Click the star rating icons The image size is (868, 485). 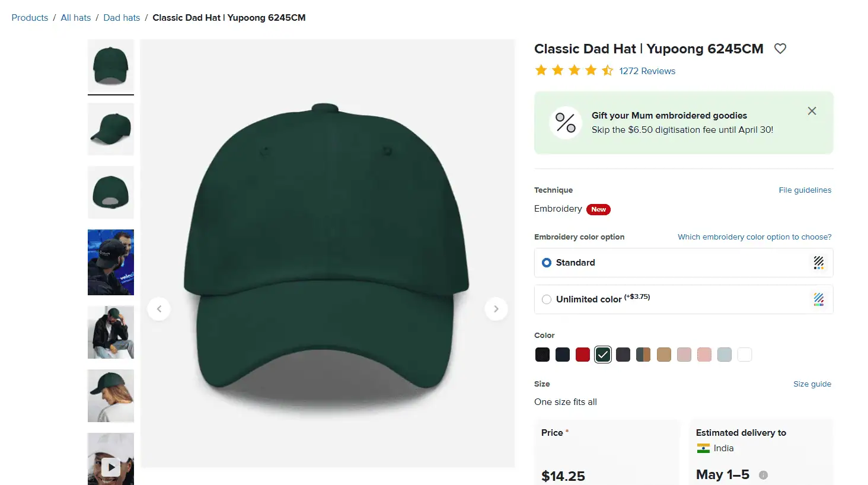coord(574,71)
